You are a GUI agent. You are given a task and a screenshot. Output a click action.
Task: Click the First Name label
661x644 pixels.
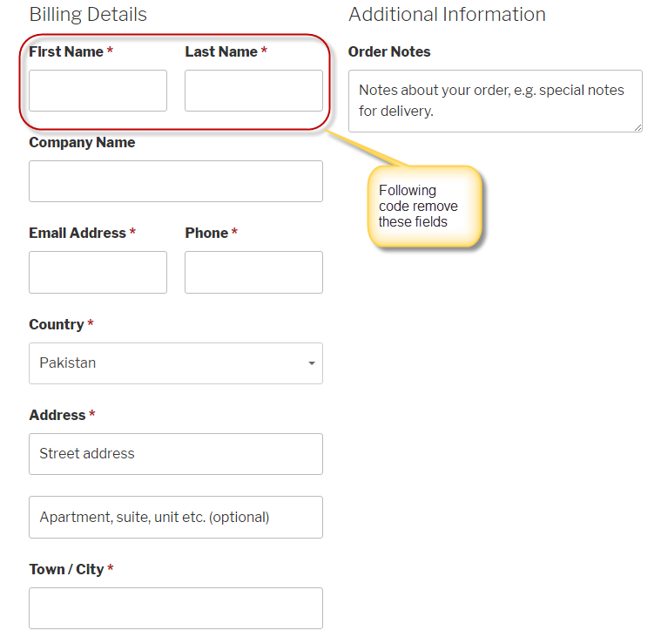pyautogui.click(x=66, y=52)
